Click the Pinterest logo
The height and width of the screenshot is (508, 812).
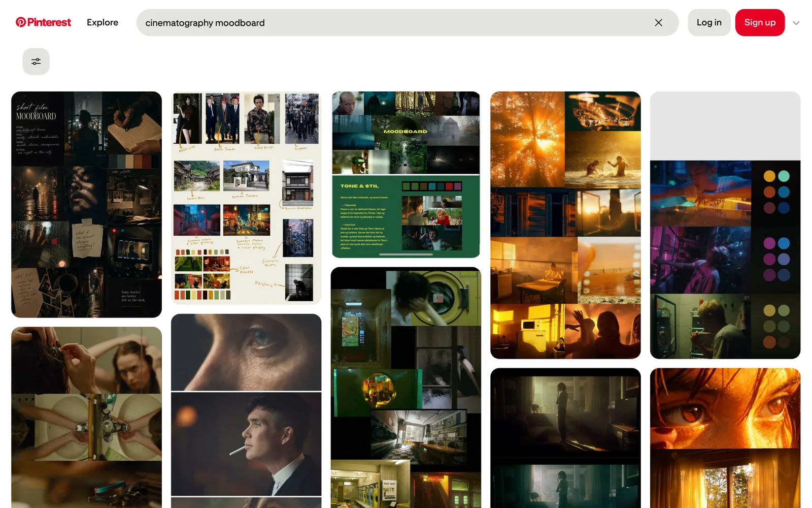point(43,22)
